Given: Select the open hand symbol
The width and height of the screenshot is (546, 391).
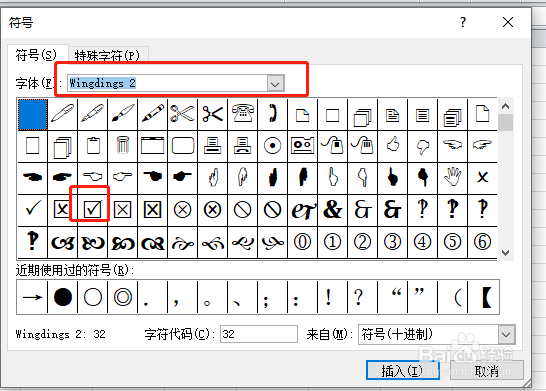Looking at the screenshot, I should pos(452,177).
